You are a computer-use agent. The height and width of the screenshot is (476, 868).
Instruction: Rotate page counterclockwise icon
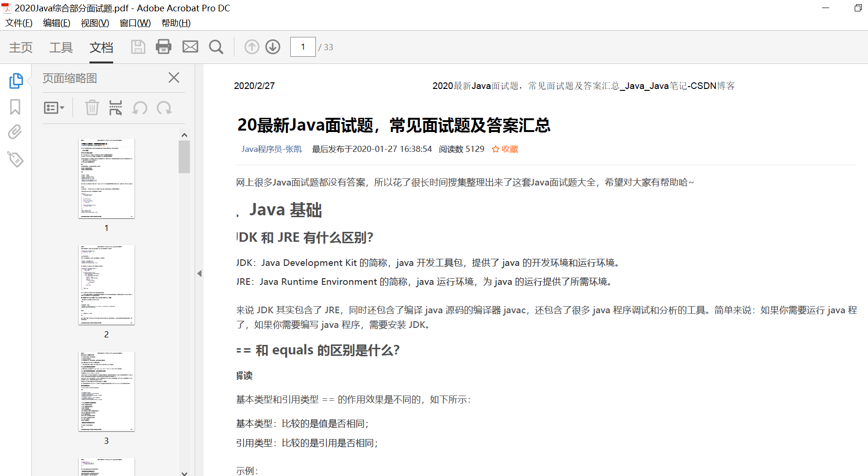coord(140,108)
